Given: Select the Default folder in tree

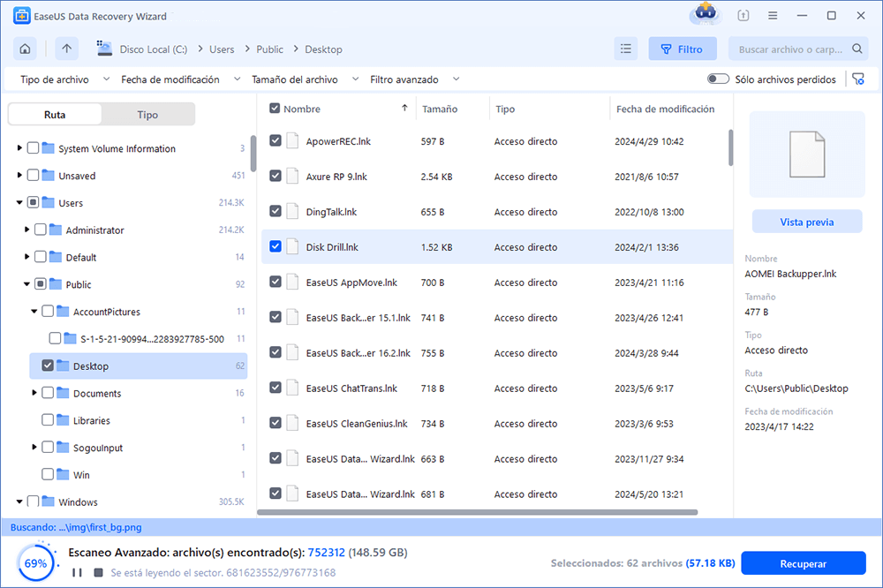Looking at the screenshot, I should pyautogui.click(x=81, y=258).
